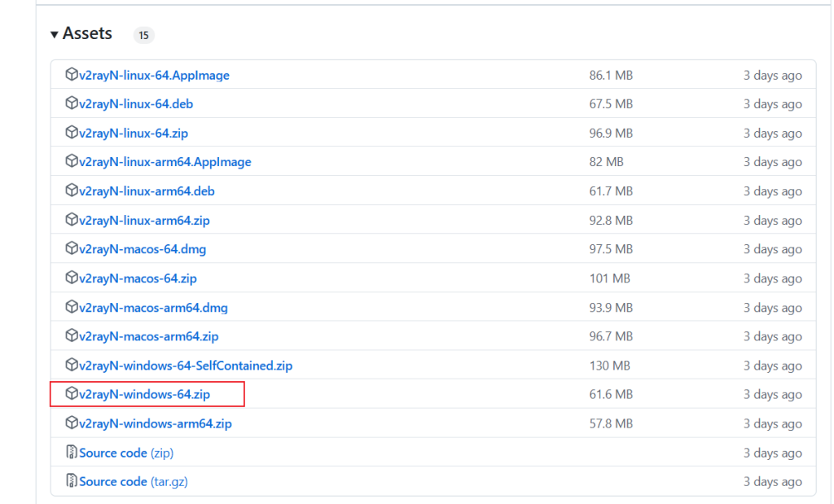This screenshot has width=834, height=504.
Task: Download v2rayN-windows-64-SelfContained.zip
Action: point(185,366)
